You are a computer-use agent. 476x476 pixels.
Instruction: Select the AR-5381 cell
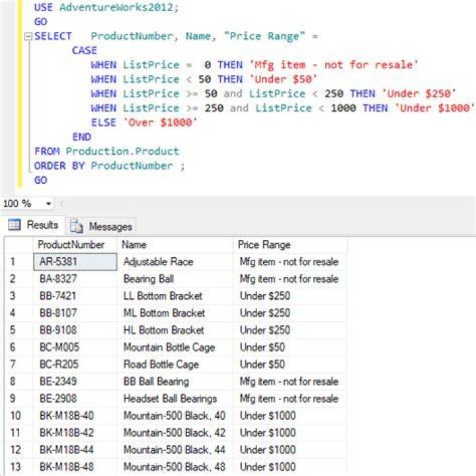[75, 262]
